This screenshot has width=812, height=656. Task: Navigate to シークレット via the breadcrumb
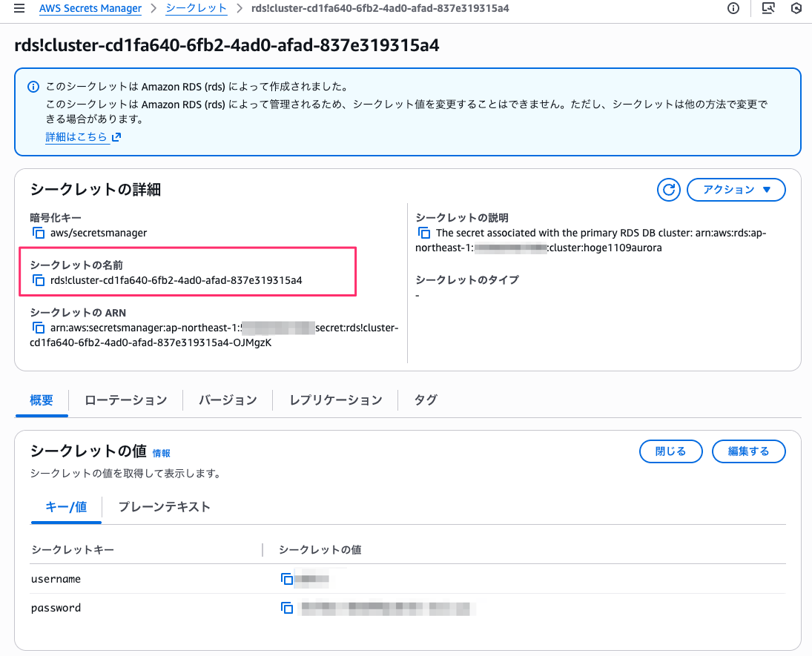pyautogui.click(x=196, y=9)
